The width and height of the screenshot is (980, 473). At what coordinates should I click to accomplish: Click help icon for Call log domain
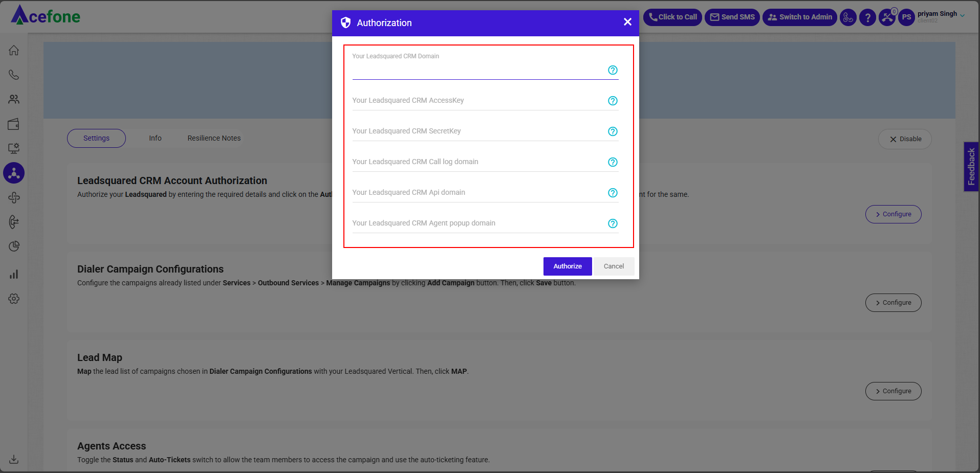pos(613,162)
